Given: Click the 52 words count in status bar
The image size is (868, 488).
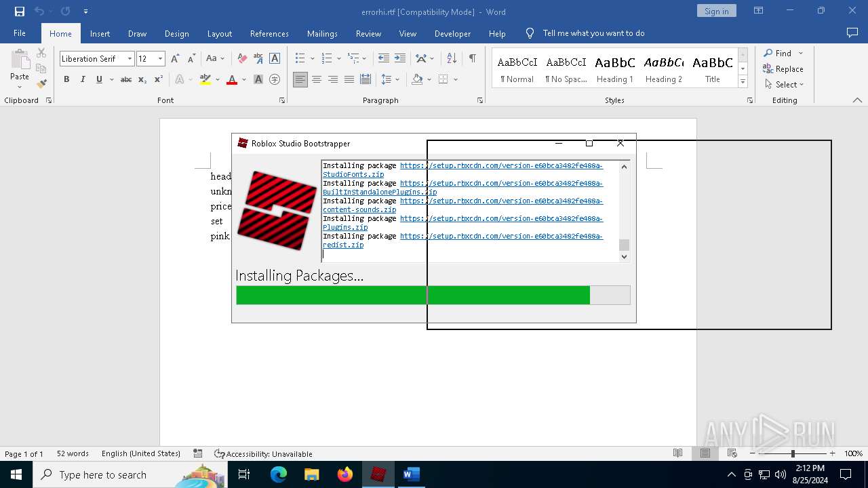Looking at the screenshot, I should point(73,453).
